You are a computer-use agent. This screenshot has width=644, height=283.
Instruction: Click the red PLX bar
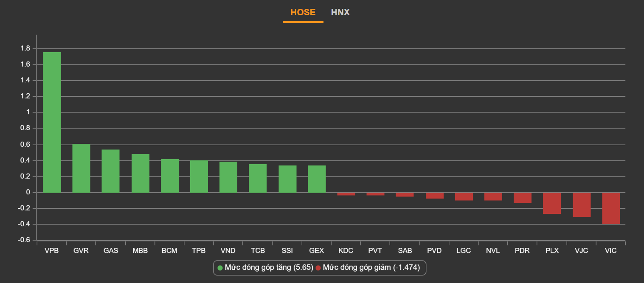click(552, 203)
